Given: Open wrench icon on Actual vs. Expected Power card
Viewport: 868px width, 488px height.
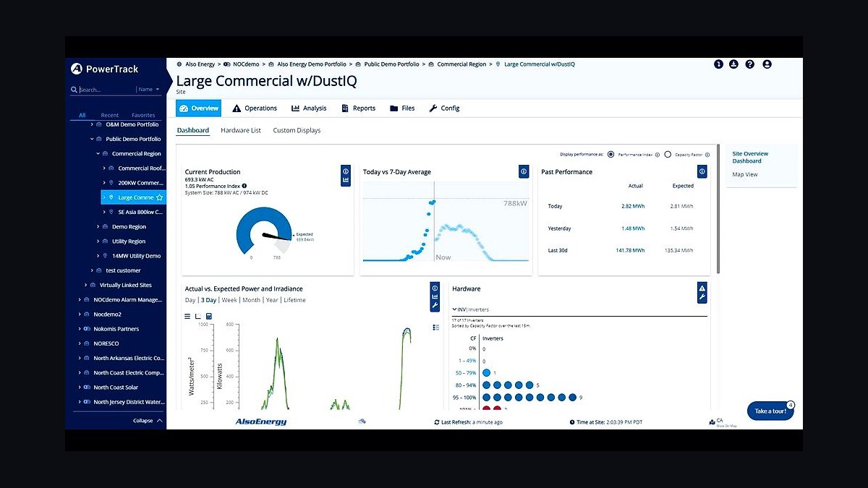Looking at the screenshot, I should coord(435,306).
